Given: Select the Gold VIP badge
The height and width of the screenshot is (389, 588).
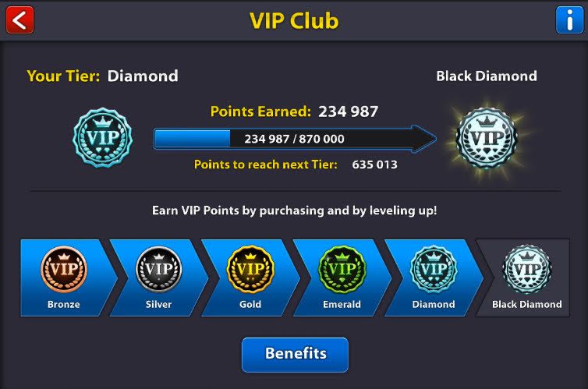Looking at the screenshot, I should click(250, 269).
